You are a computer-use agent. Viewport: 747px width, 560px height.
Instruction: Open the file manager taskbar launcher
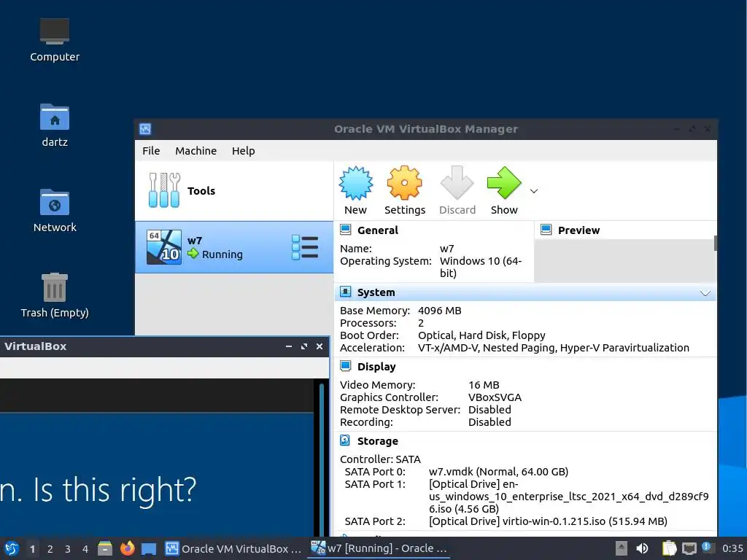[x=105, y=548]
